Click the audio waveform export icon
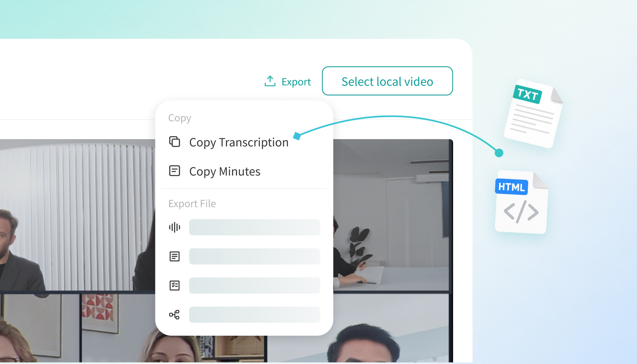This screenshot has width=637, height=364. (174, 227)
